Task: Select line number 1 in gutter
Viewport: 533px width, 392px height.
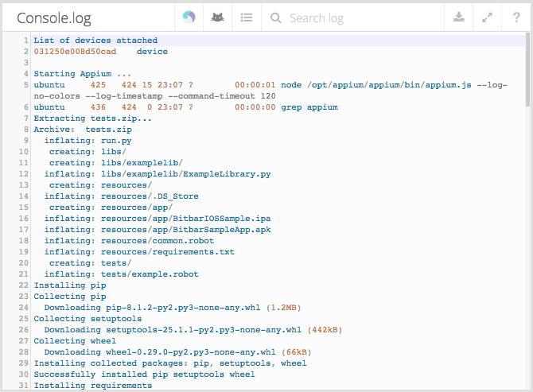Action: [25, 41]
